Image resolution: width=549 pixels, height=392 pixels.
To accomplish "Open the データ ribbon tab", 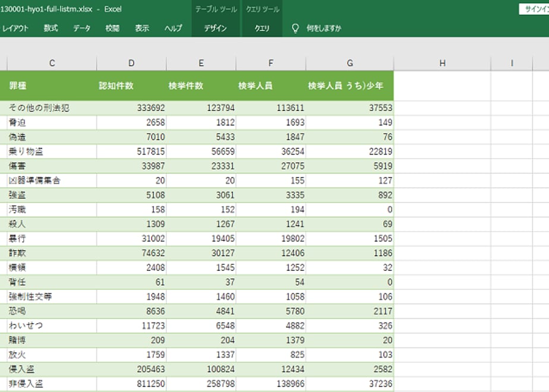I will [81, 28].
